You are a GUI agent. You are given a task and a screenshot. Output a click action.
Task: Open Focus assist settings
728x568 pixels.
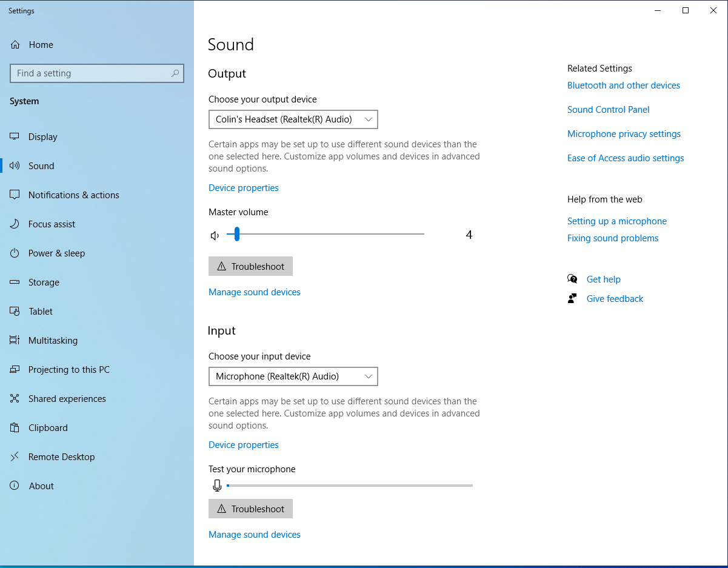pyautogui.click(x=97, y=224)
